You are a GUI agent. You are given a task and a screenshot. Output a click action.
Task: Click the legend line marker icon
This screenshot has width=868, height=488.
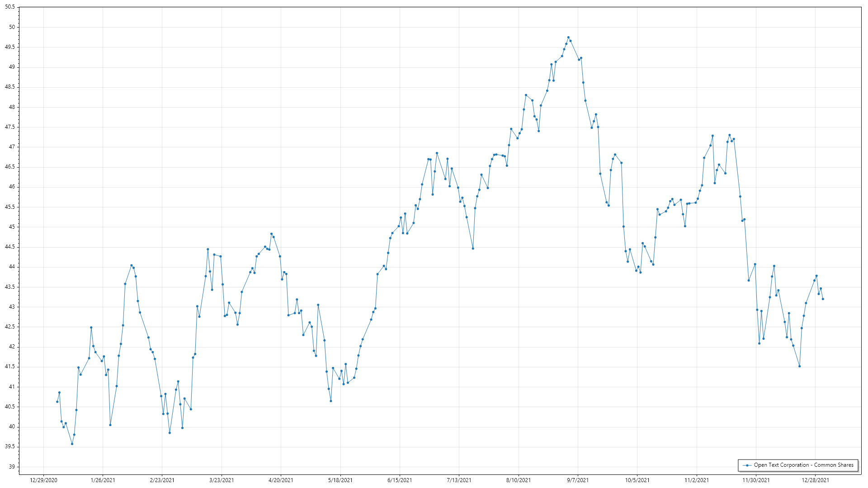(747, 465)
